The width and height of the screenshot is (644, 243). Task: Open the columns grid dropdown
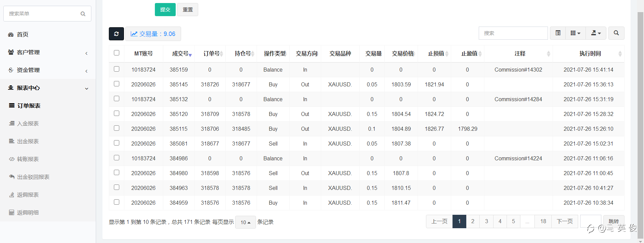(x=575, y=33)
